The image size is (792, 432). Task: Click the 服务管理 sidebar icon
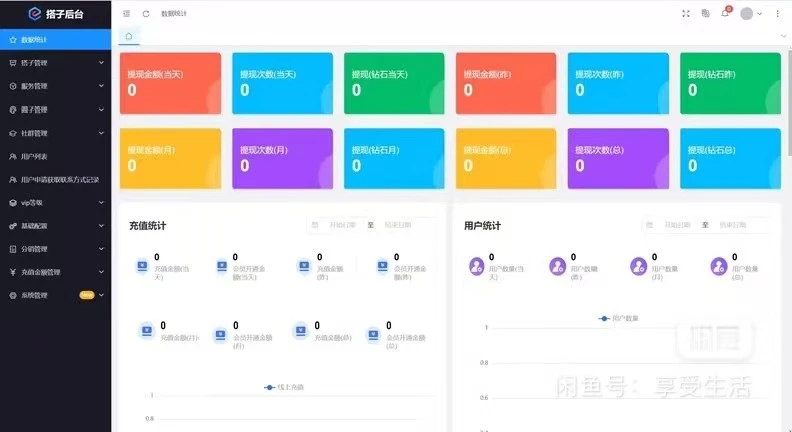point(13,86)
